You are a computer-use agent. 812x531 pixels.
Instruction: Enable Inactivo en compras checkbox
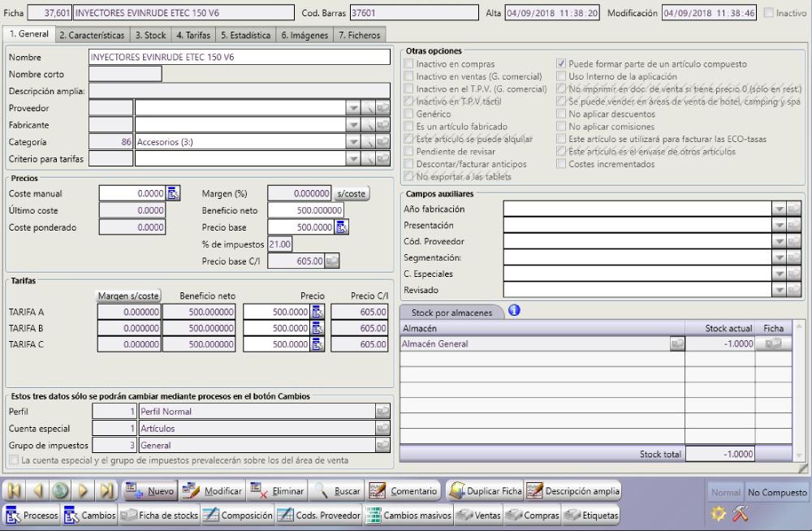408,63
